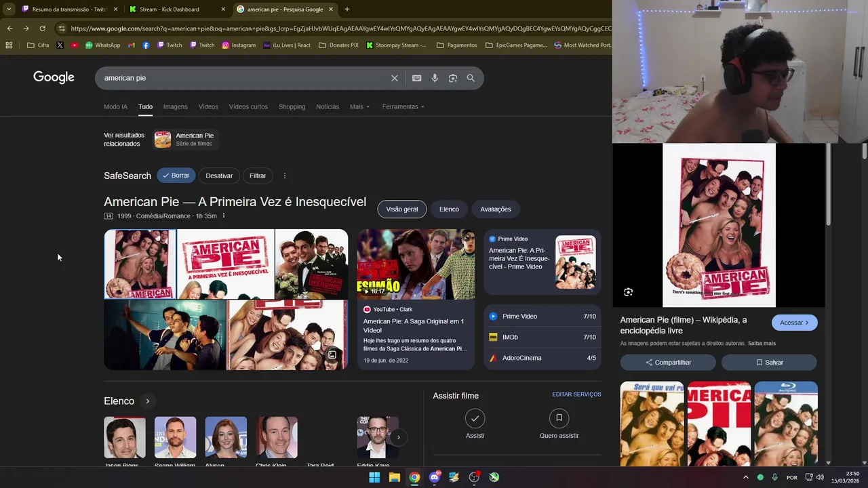This screenshot has height=488, width=868.
Task: Reload the page in Chrome
Action: 42,28
